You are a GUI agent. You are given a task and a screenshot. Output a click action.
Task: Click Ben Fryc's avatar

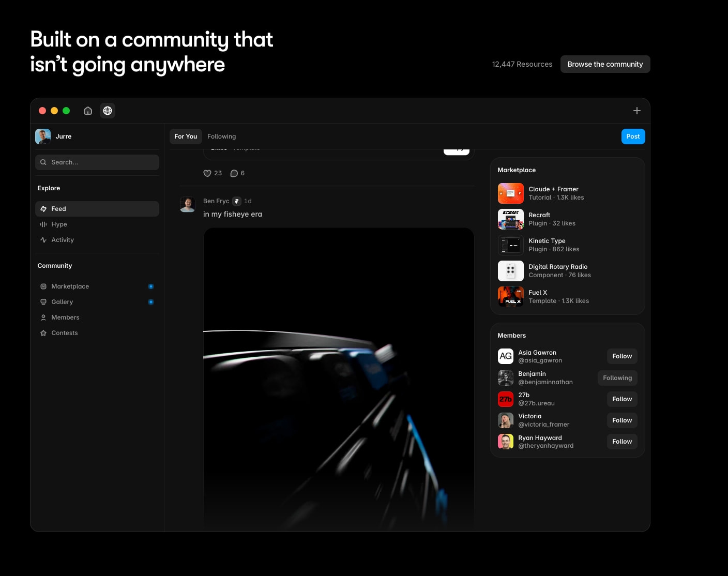tap(188, 204)
